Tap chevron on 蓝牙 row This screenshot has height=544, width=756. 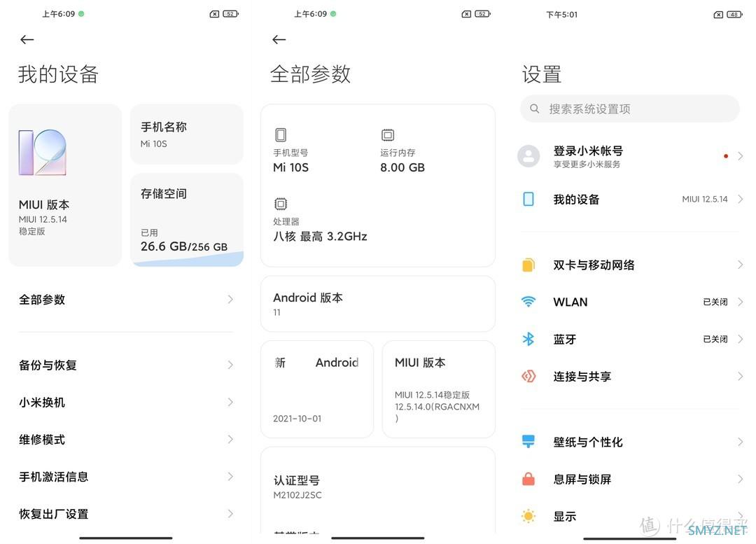click(740, 339)
